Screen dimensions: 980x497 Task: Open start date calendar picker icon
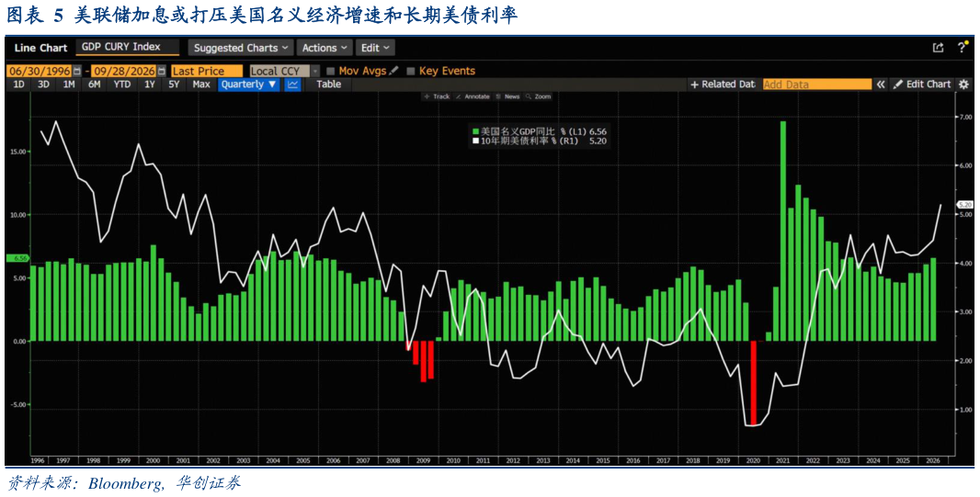[77, 71]
